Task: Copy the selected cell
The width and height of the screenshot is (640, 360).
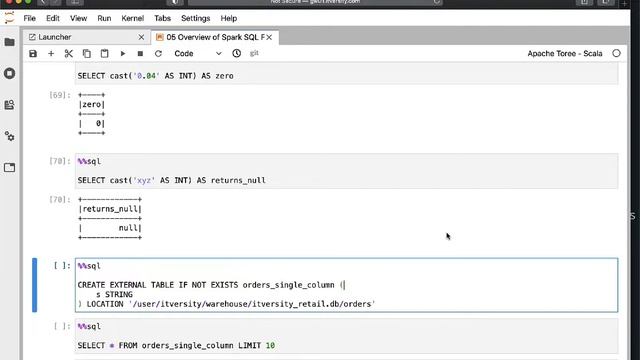Action: (x=87, y=53)
